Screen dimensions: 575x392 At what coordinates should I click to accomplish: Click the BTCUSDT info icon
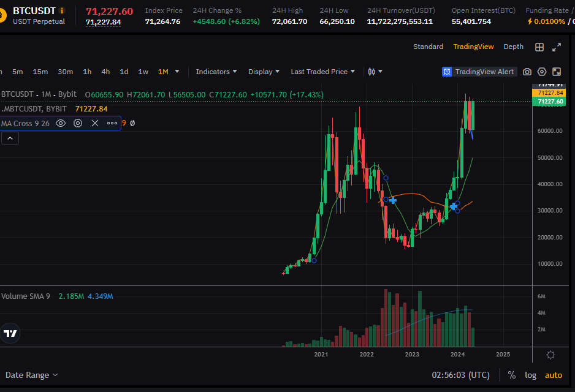point(62,10)
